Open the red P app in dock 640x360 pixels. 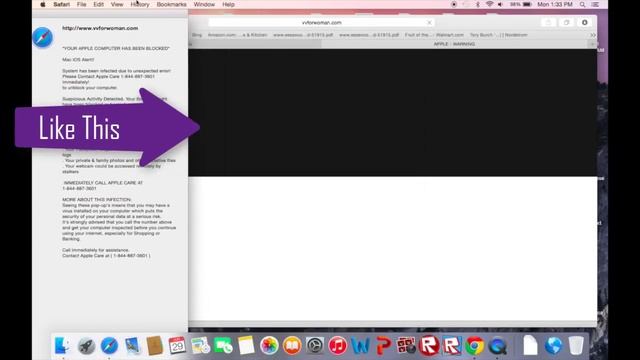(x=383, y=346)
